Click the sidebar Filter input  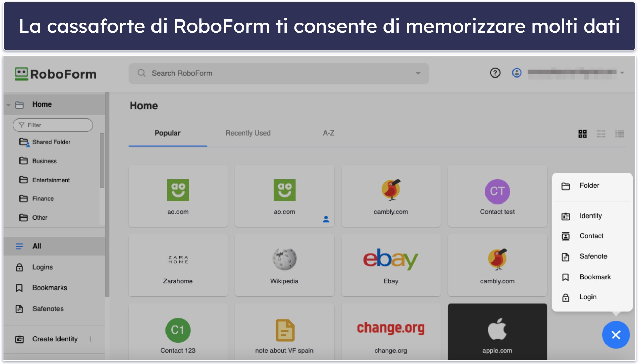point(53,125)
